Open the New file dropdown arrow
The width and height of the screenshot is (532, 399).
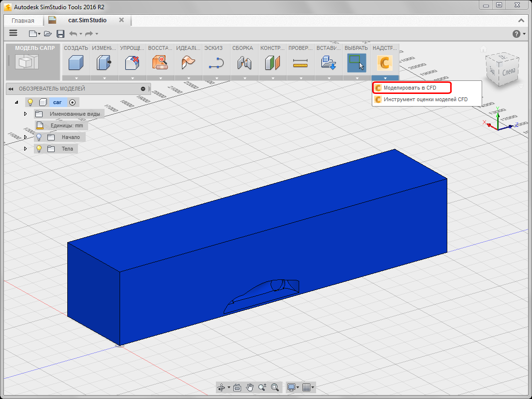click(39, 34)
